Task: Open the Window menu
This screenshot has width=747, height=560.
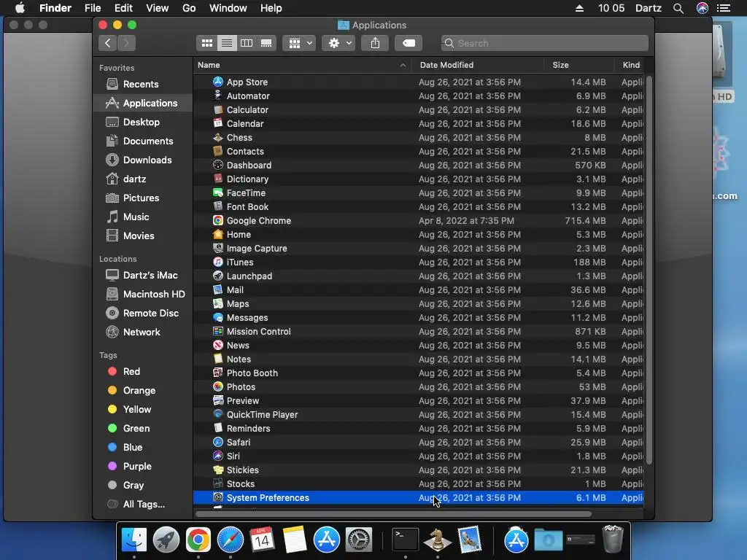Action: click(x=228, y=8)
